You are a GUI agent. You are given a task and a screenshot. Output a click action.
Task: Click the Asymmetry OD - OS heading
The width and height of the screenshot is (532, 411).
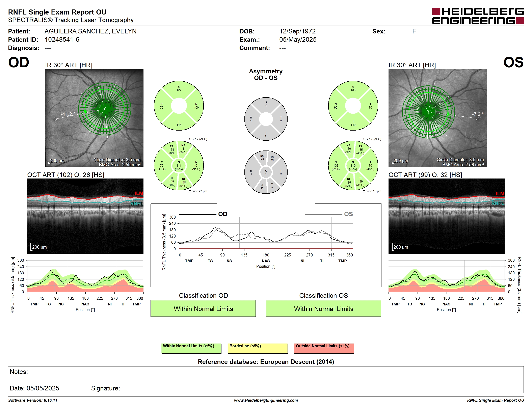[x=266, y=75]
